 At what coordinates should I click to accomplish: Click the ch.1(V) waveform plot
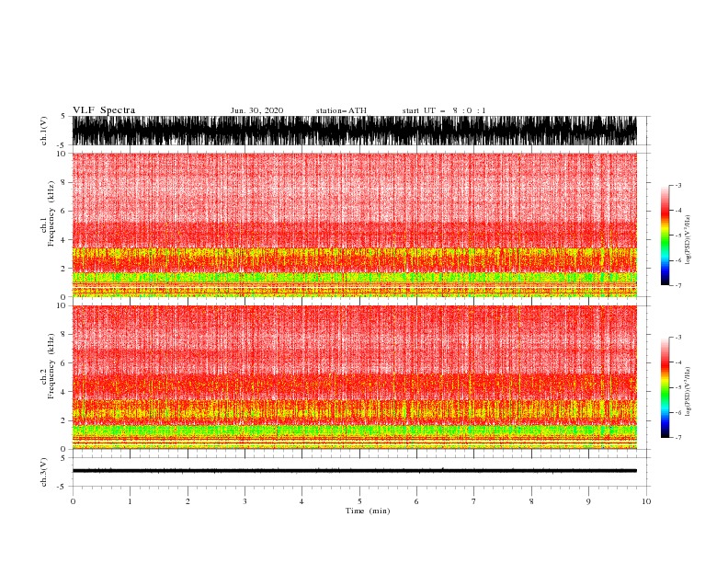point(354,131)
